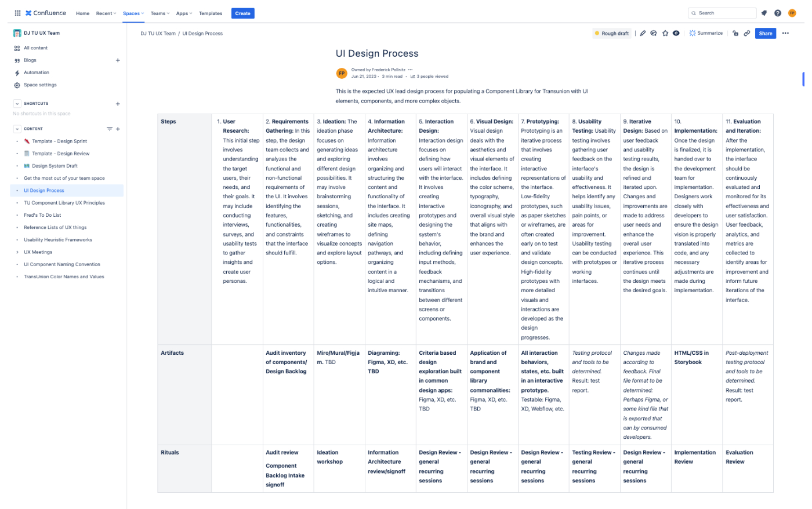Image resolution: width=812 pixels, height=509 pixels.
Task: Click the pencil Edit page icon
Action: pos(643,34)
